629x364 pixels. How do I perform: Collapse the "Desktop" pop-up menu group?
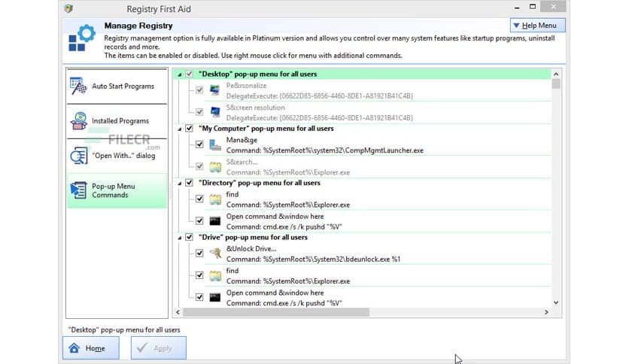click(179, 74)
